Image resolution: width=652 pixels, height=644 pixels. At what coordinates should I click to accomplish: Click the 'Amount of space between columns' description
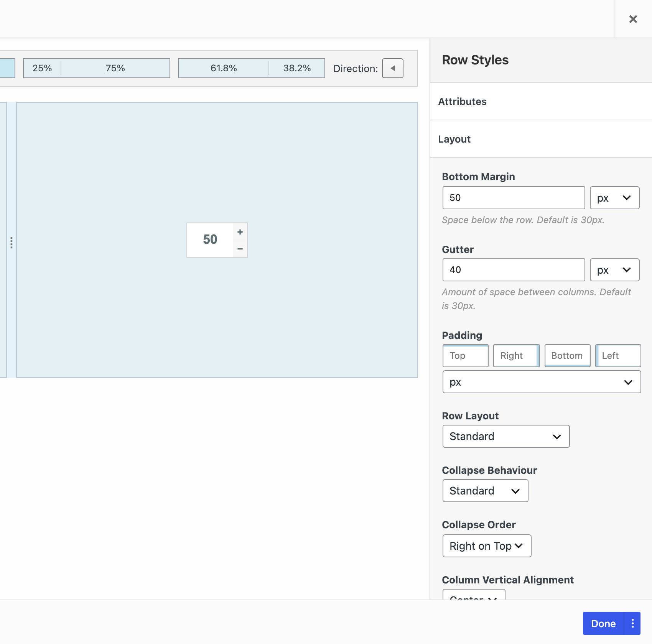click(x=536, y=299)
